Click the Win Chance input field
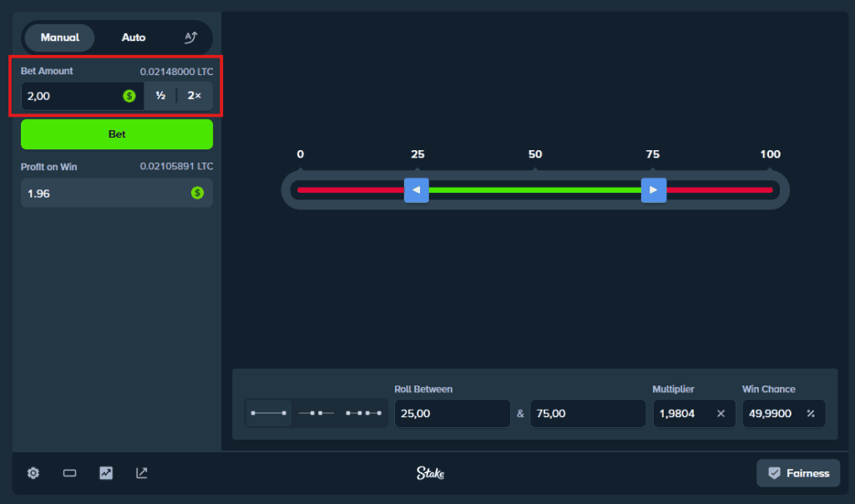855x504 pixels. point(770,413)
